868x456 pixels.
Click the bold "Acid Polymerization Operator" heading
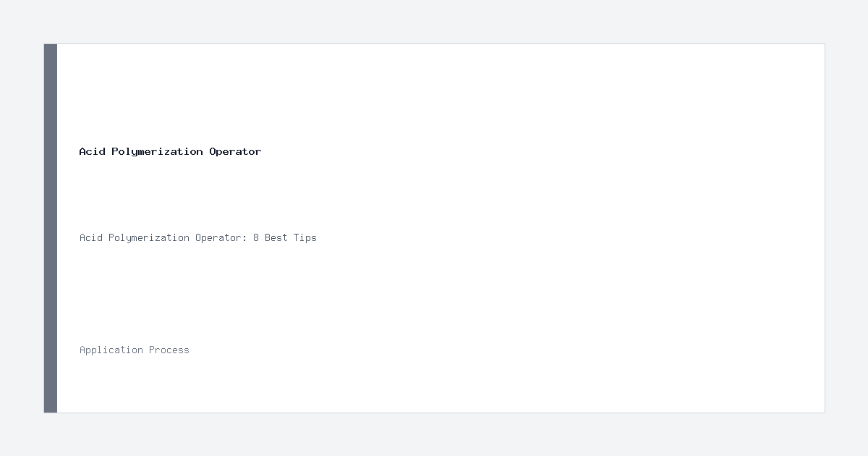170,151
